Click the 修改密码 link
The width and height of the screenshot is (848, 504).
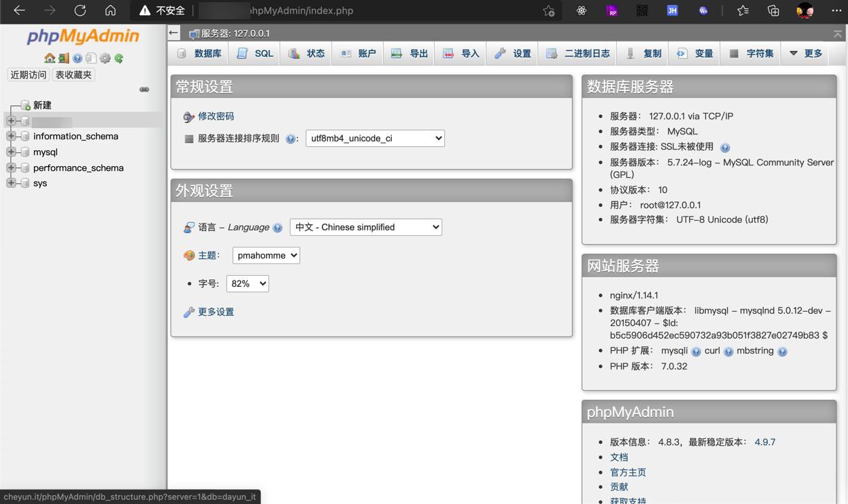coord(216,117)
